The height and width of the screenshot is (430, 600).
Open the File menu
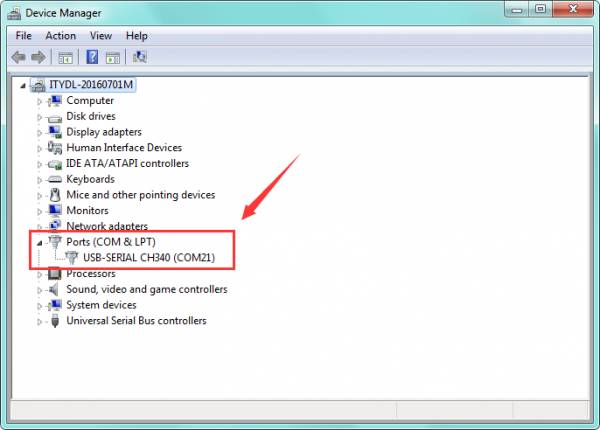[23, 36]
